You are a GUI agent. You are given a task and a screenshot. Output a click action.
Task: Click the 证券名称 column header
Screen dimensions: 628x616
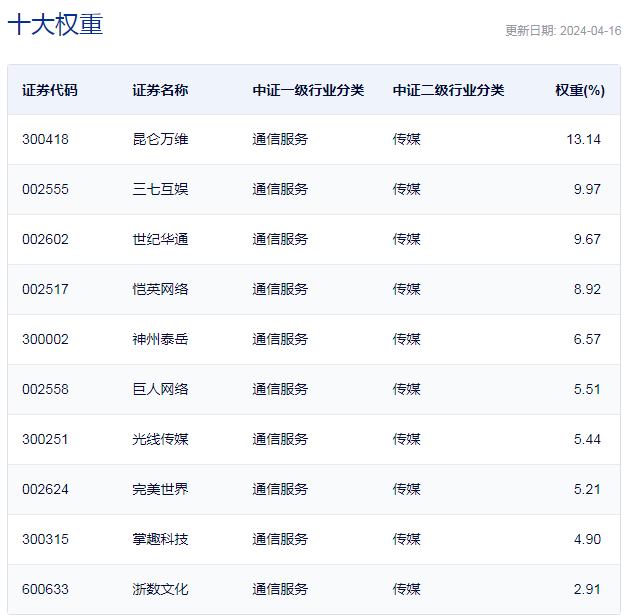160,90
